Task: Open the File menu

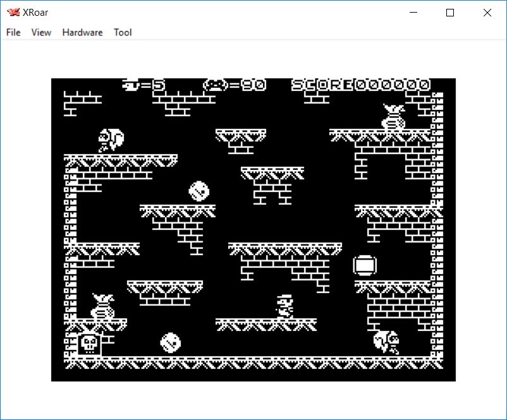Action: 13,32
